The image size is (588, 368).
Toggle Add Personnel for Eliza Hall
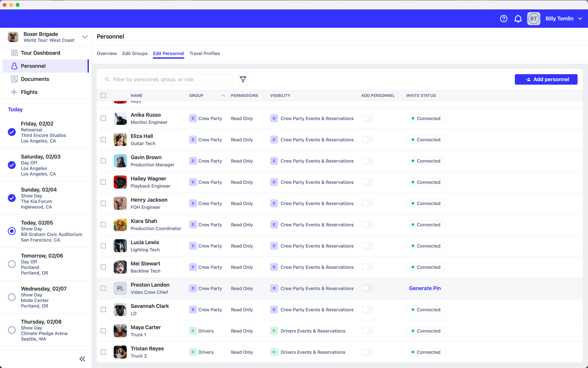click(x=367, y=140)
